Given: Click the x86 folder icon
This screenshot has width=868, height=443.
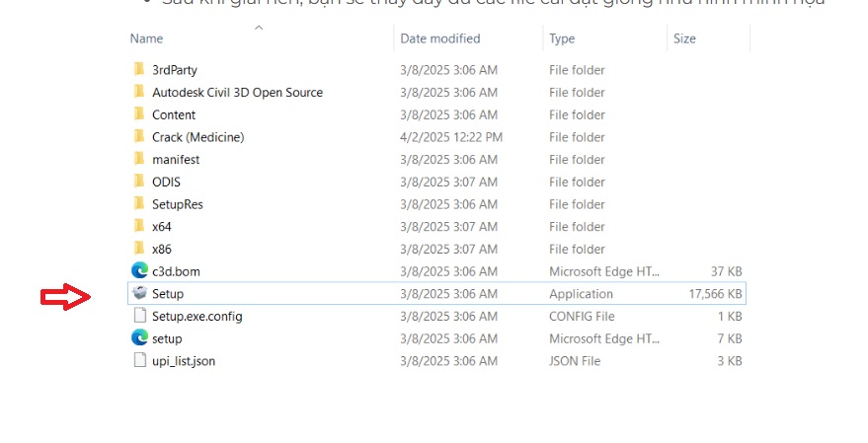Looking at the screenshot, I should 139,249.
